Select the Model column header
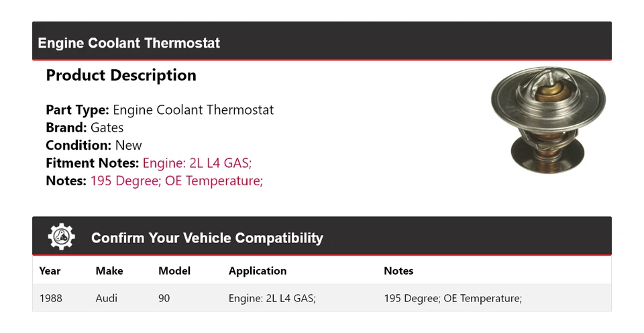The width and height of the screenshot is (644, 333). [174, 271]
